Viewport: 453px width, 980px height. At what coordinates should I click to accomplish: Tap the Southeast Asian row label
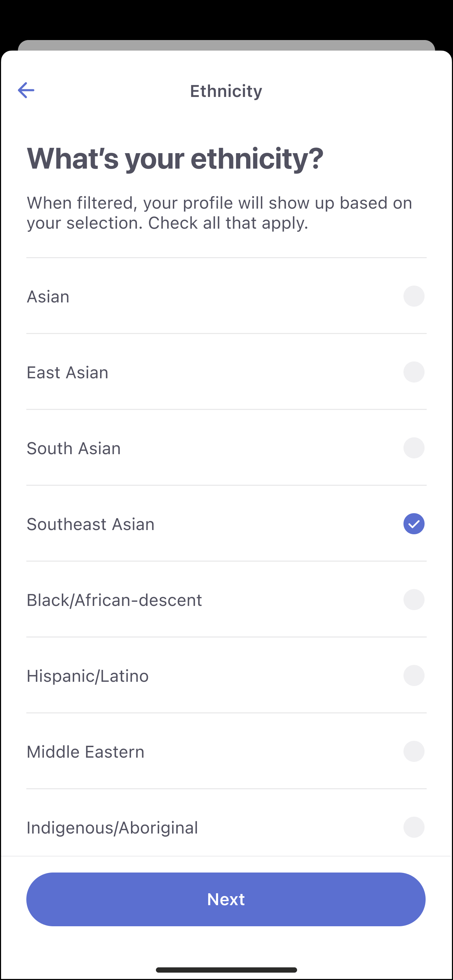91,524
